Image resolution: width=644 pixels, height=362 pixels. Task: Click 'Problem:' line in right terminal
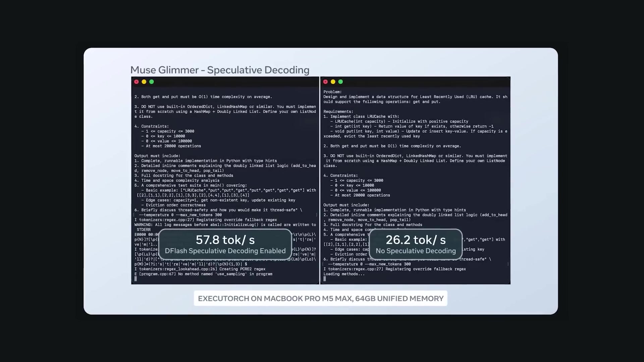coord(332,92)
